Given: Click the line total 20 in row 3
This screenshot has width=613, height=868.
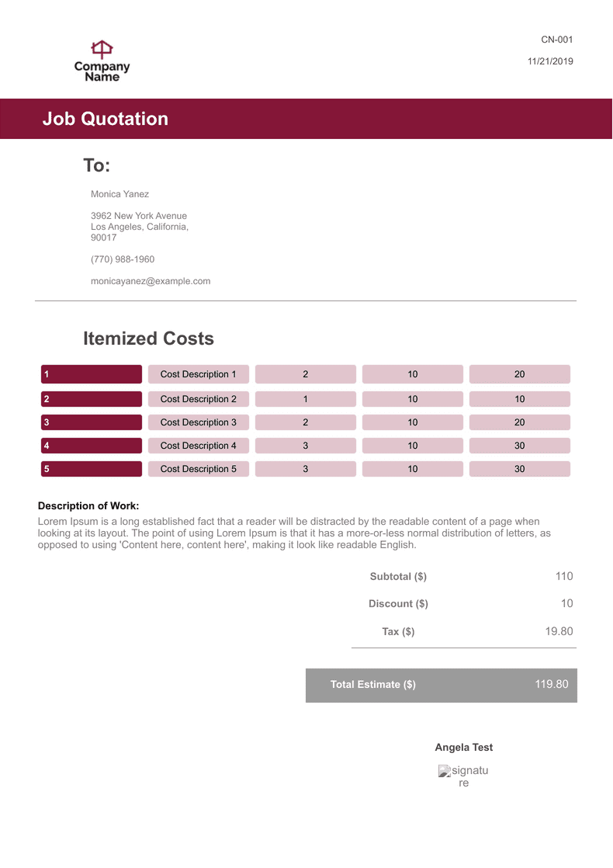Looking at the screenshot, I should (520, 422).
